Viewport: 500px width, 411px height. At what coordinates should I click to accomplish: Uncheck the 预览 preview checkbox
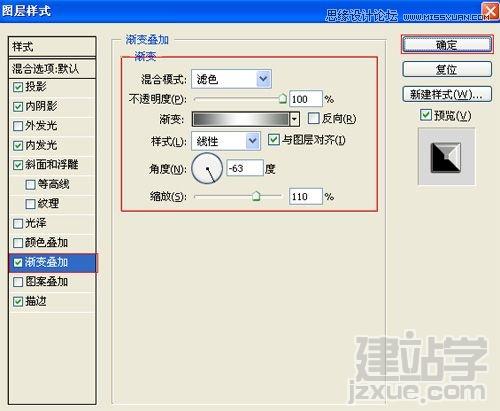click(x=426, y=115)
